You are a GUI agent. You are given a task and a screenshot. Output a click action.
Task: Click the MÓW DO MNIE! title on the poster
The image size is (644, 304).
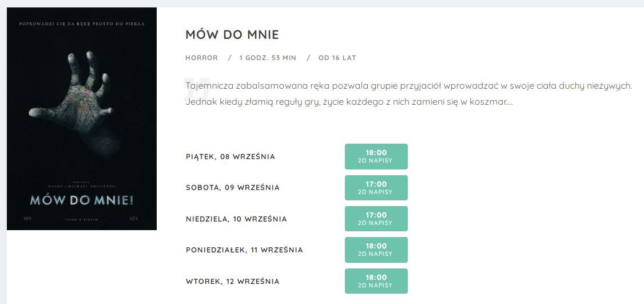coord(82,200)
